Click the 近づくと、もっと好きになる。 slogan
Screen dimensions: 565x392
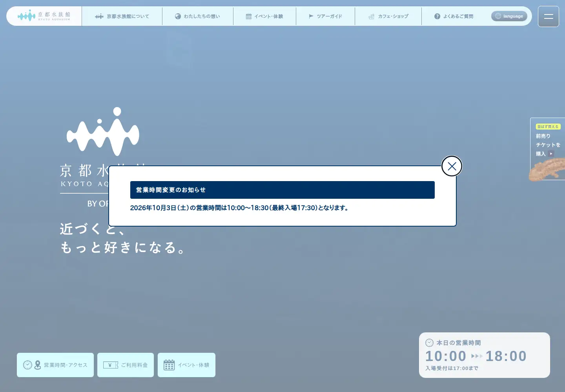point(123,238)
